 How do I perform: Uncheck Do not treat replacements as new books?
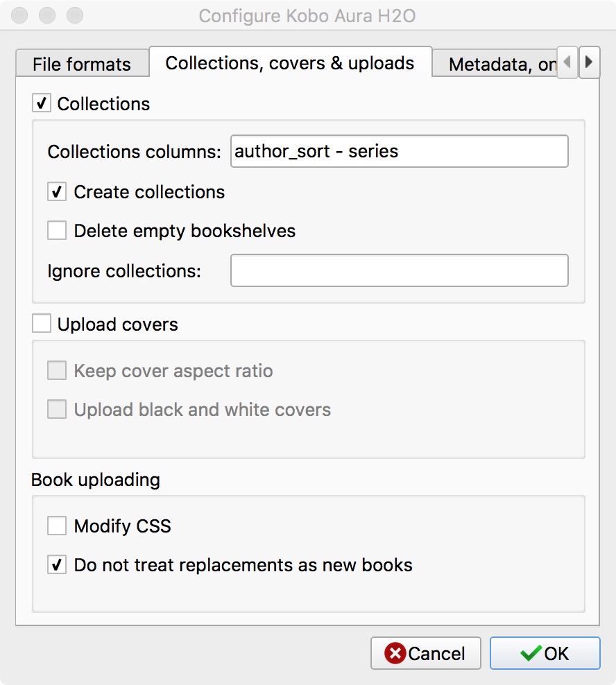pyautogui.click(x=57, y=565)
